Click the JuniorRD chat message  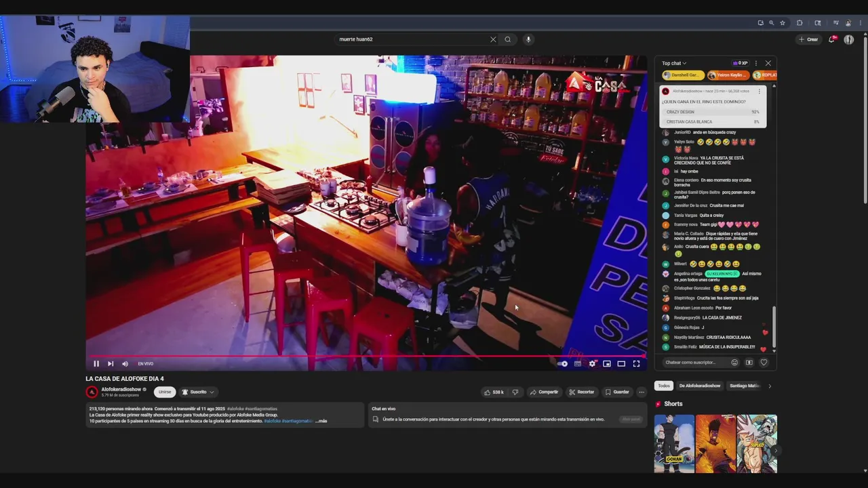715,132
